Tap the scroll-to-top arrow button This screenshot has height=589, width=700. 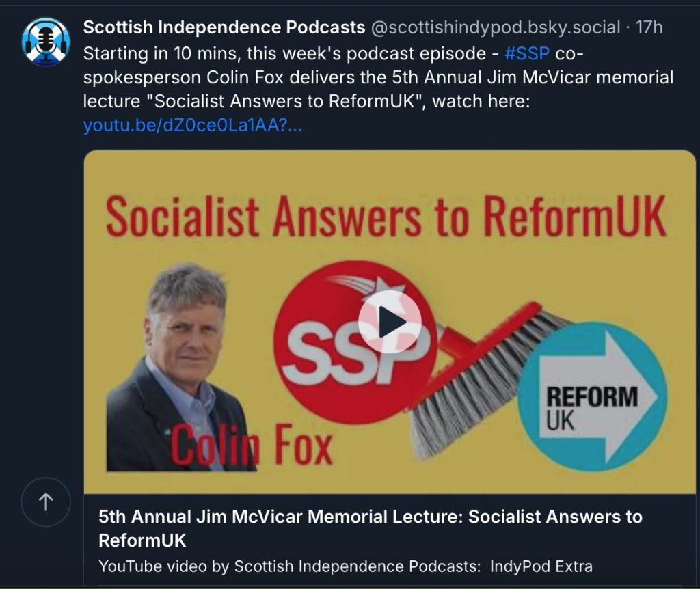click(46, 502)
